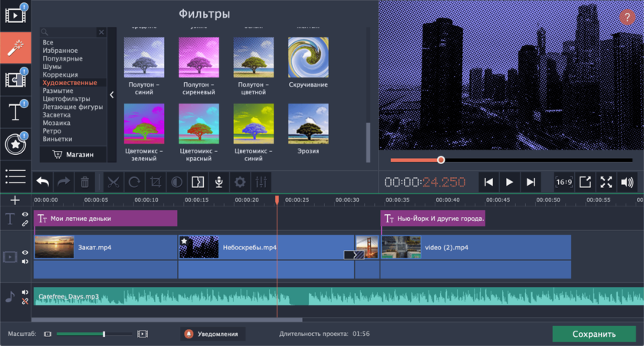644x346 pixels.
Task: Hide the video track with eye icon
Action: (x=25, y=252)
